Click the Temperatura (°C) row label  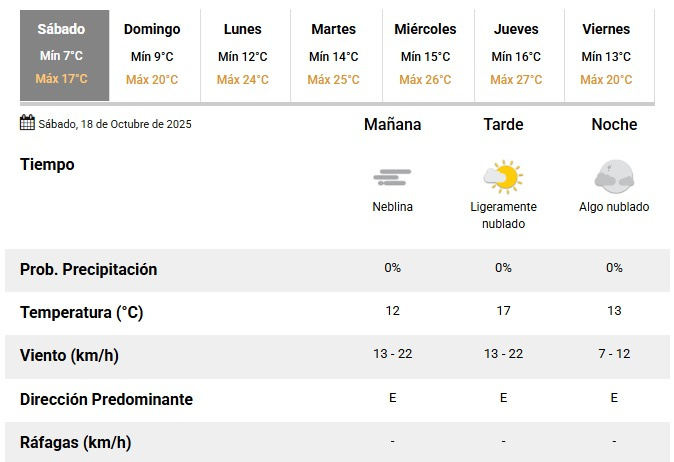point(82,312)
